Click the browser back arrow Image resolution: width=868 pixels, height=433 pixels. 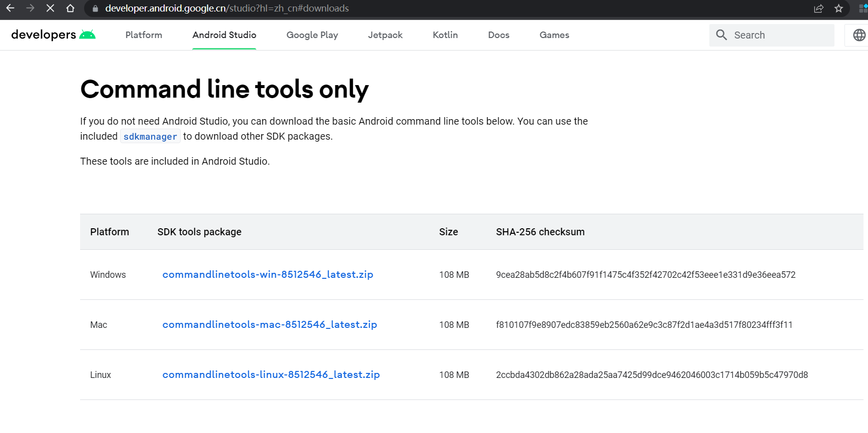[x=10, y=8]
